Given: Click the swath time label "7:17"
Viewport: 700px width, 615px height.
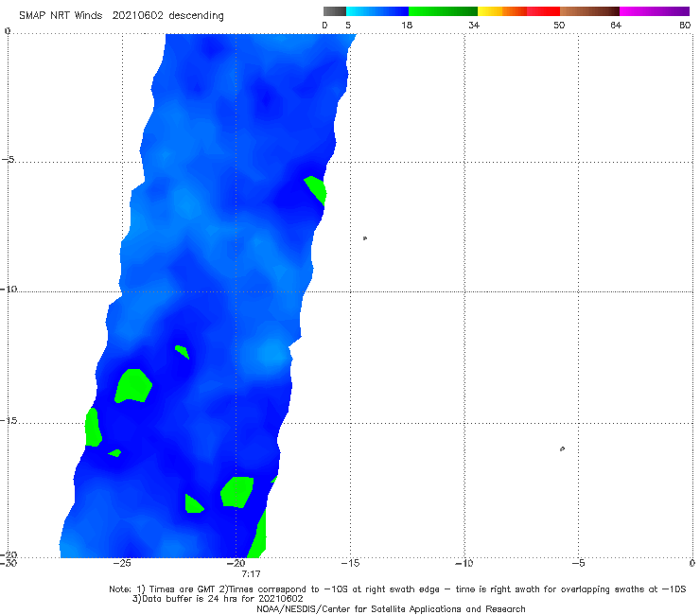Looking at the screenshot, I should pos(251,574).
